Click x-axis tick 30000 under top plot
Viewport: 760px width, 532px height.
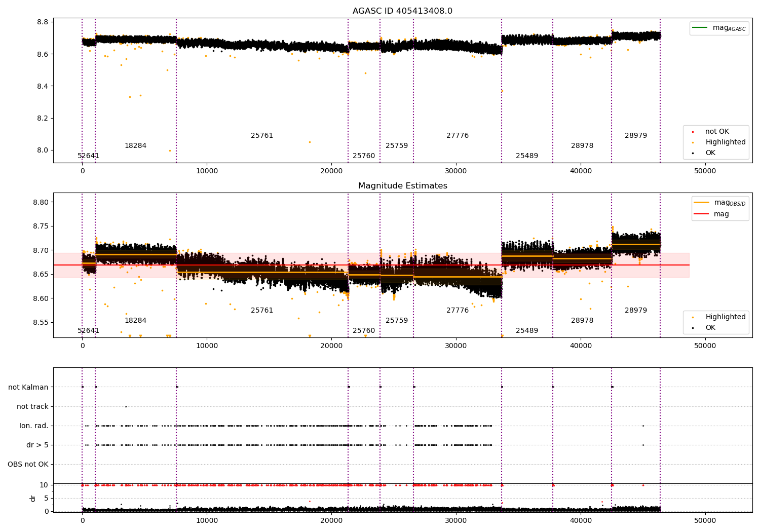point(456,171)
